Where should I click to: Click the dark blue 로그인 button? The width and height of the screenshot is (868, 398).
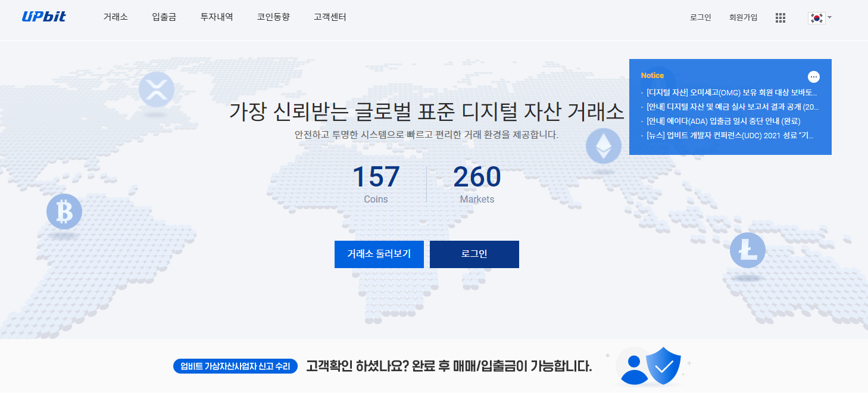(474, 254)
